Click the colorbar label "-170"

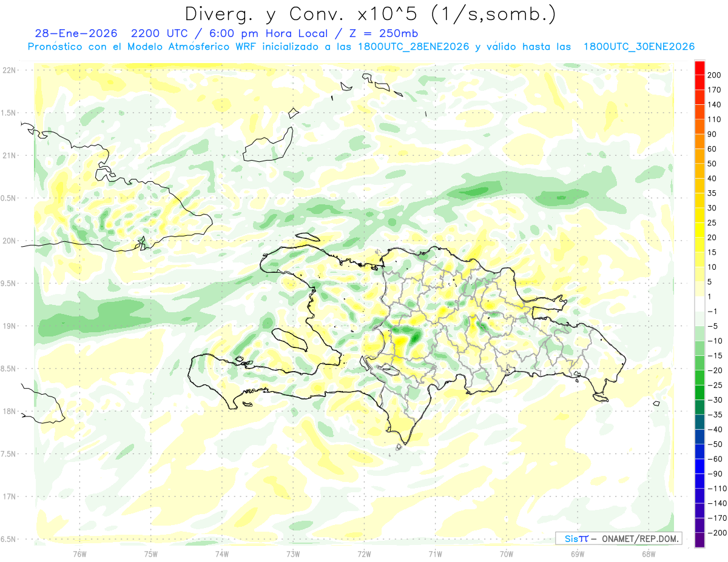pyautogui.click(x=718, y=518)
